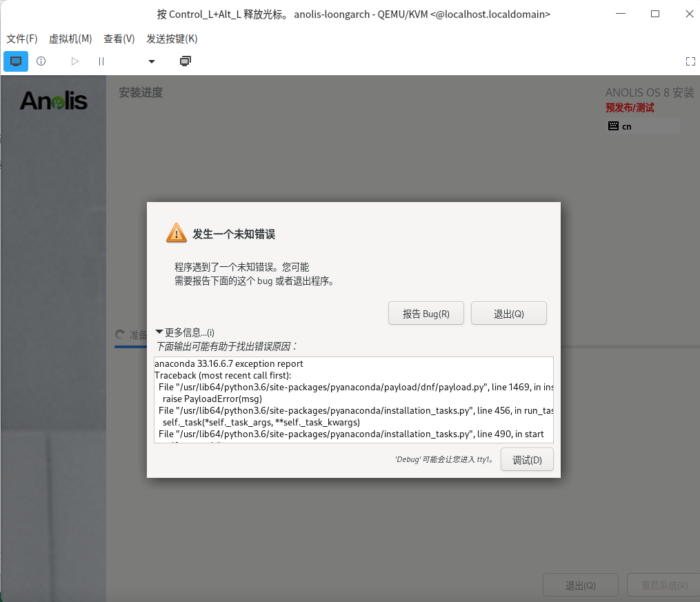Open the shutdown options dropdown arrow

pos(152,61)
